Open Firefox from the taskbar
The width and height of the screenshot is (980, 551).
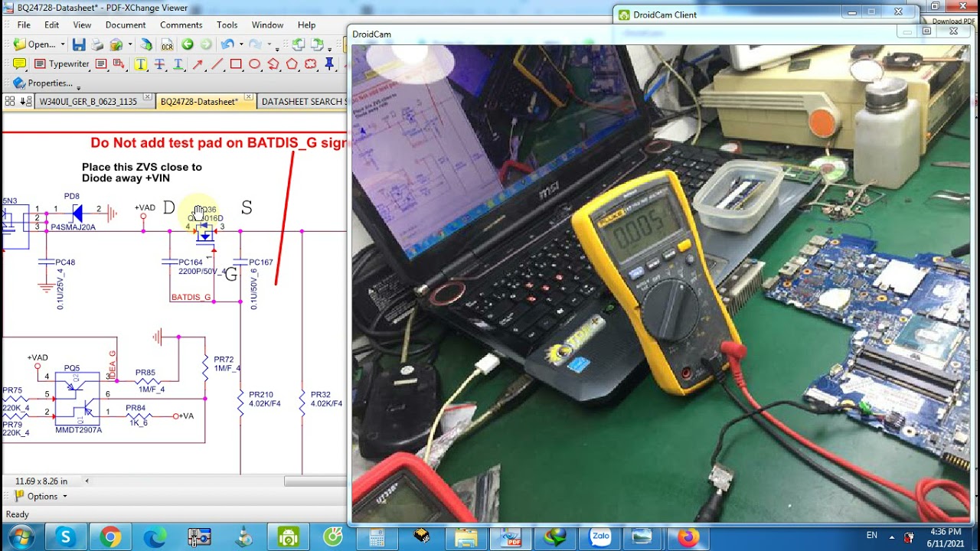pyautogui.click(x=688, y=537)
